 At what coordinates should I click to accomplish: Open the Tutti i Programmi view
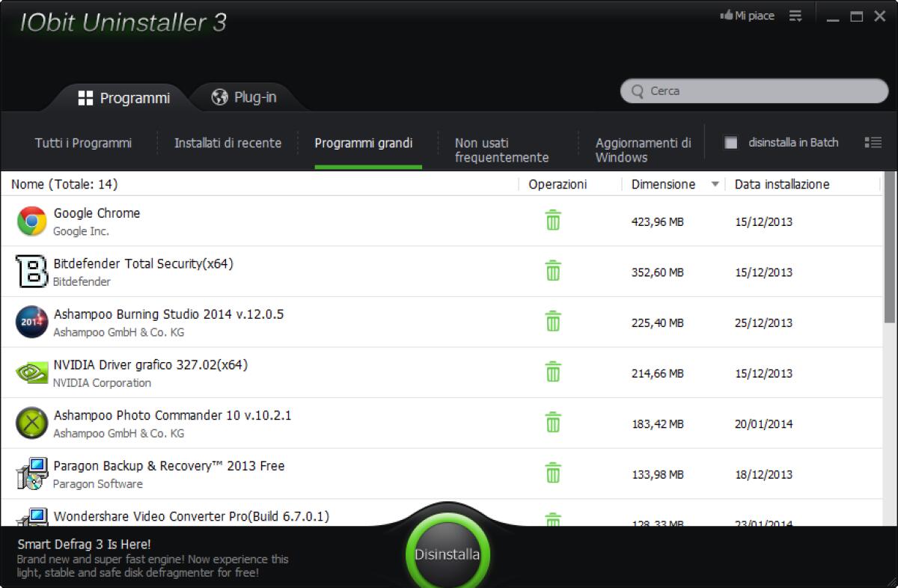(82, 142)
